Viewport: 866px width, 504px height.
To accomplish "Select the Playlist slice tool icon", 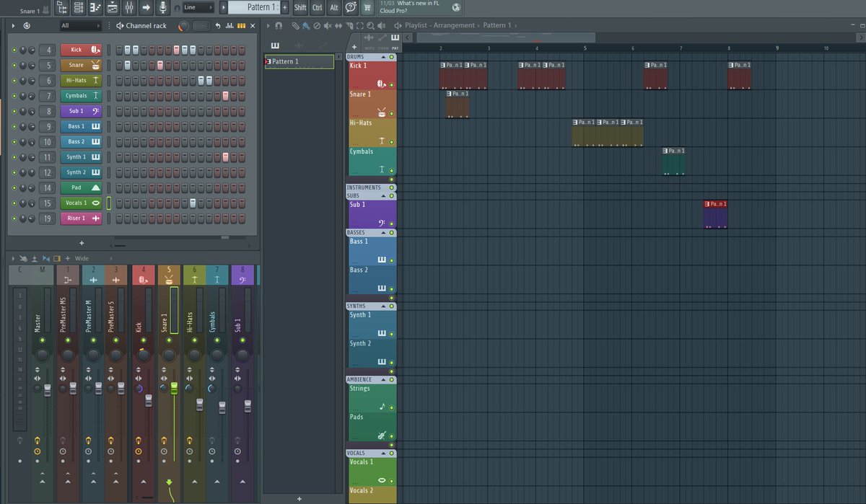I will pos(349,26).
